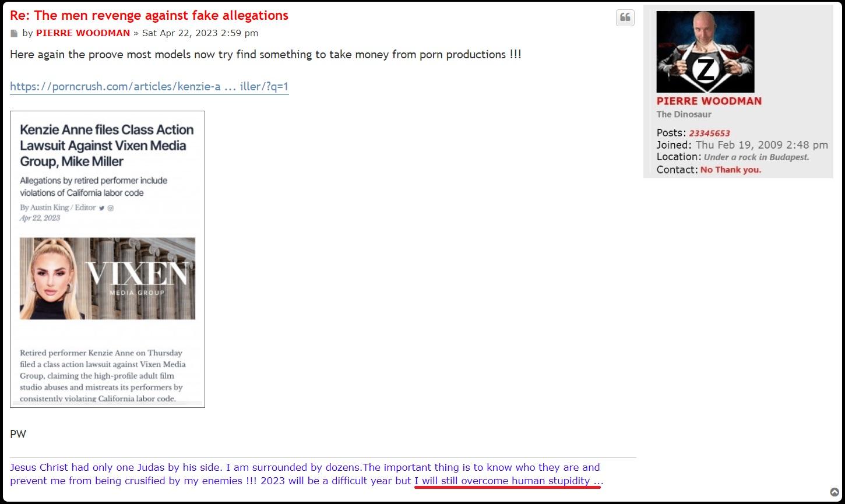Click author name PIERRE WOODMAN in byline

(x=83, y=33)
